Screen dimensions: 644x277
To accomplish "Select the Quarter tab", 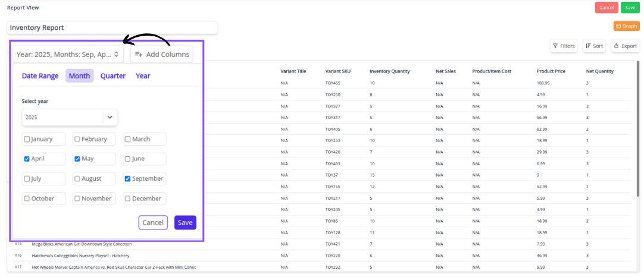I will coord(112,75).
